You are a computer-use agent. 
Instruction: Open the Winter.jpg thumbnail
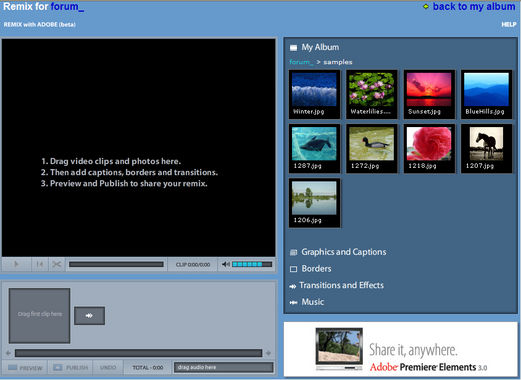[314, 94]
